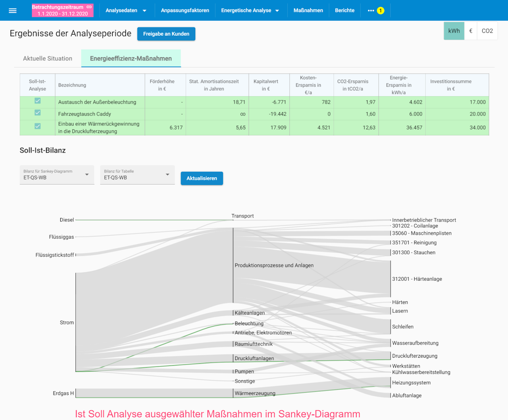Click the Freigabe an Kunden button
Viewport: 508px width, 420px height.
point(166,34)
